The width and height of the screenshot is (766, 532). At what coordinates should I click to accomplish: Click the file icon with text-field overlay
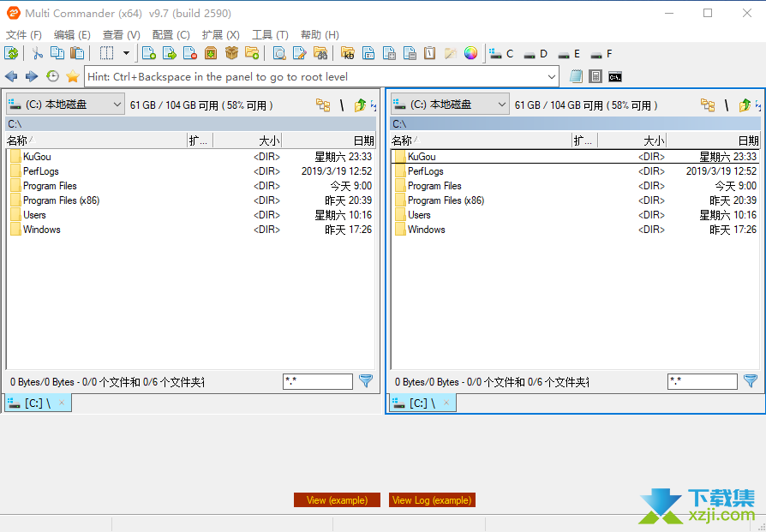tap(368, 53)
